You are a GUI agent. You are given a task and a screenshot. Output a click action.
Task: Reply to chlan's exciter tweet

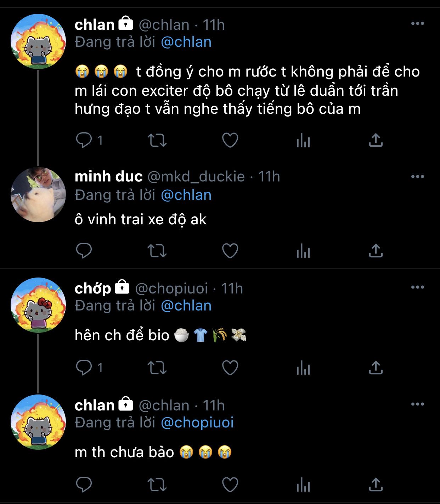pos(84,140)
